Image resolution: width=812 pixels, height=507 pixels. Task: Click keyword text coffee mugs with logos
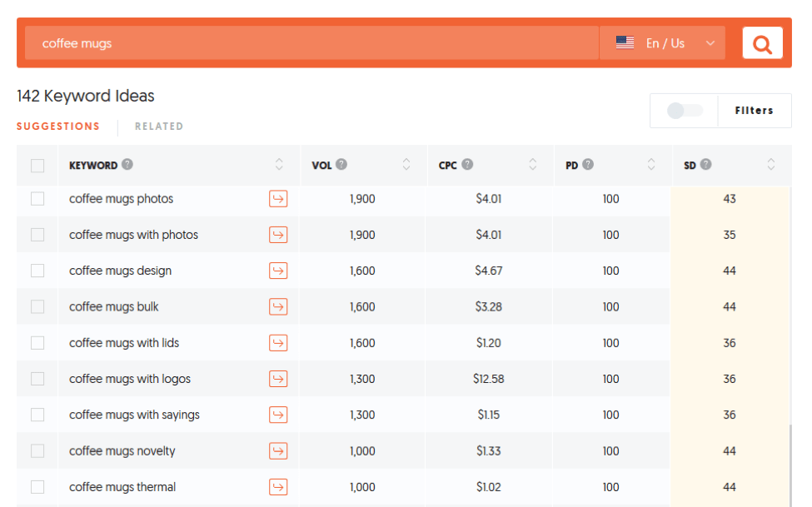click(130, 379)
